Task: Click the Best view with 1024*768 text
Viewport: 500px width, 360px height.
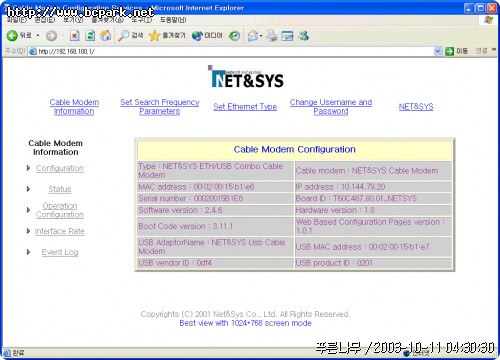Action: (245, 323)
